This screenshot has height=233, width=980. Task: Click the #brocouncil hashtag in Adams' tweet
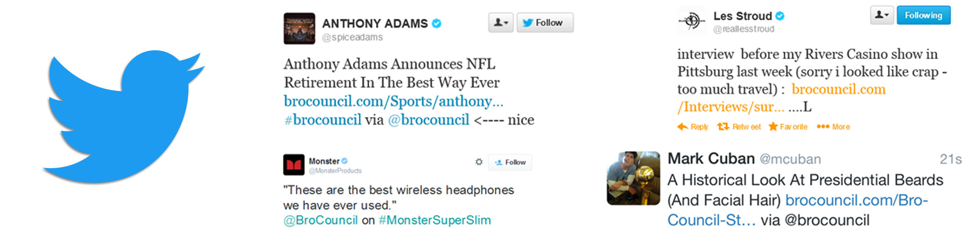pos(323,120)
